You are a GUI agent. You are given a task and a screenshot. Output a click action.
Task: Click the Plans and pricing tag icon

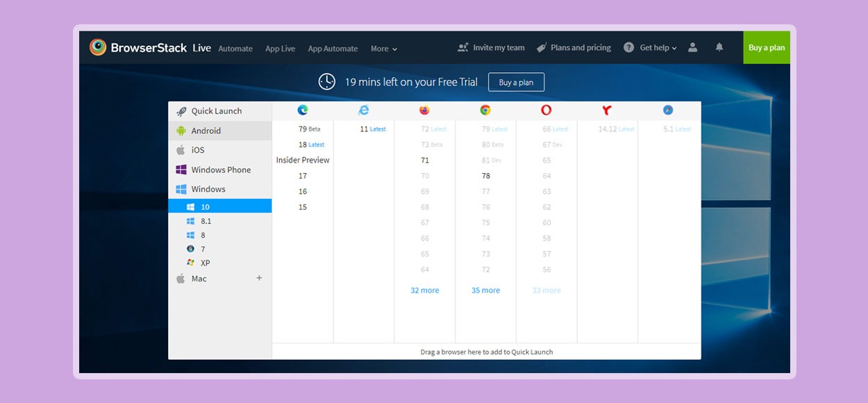click(x=542, y=47)
